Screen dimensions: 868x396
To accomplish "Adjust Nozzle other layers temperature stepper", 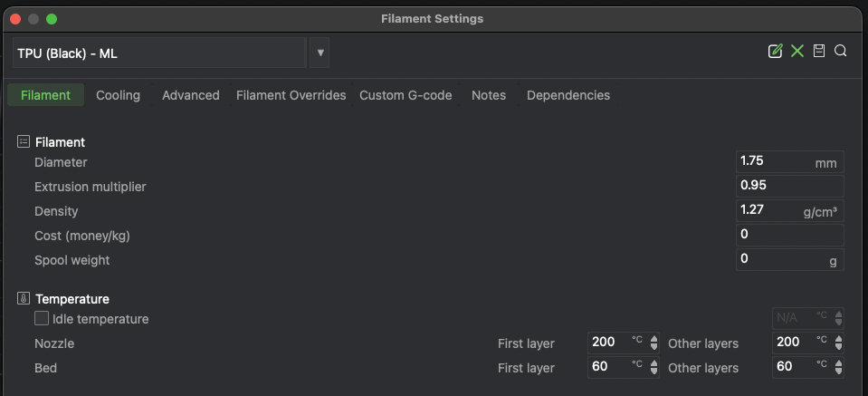I will click(x=839, y=343).
